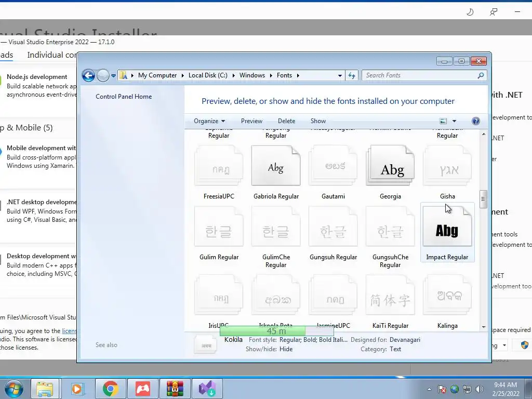Expand the arrow after Windows in path
This screenshot has width=532, height=399.
(x=271, y=75)
